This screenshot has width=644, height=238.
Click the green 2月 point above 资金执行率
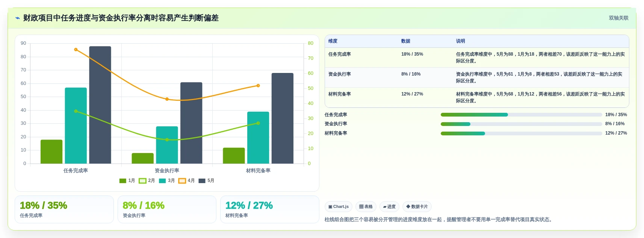pos(167,140)
